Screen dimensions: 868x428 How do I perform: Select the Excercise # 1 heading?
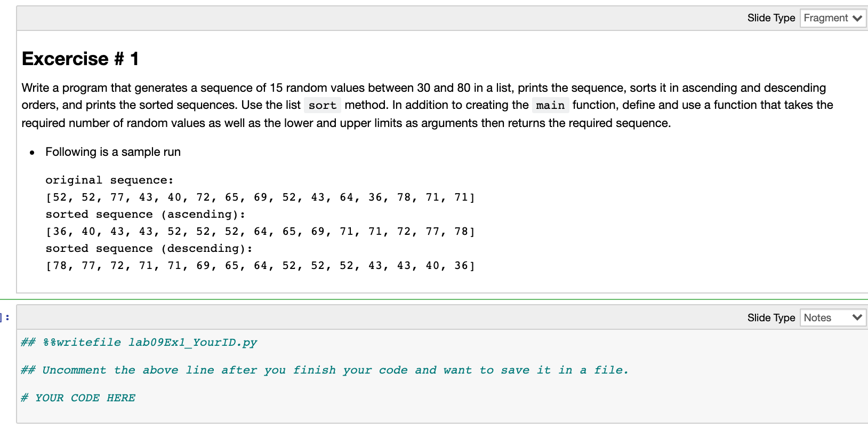point(79,59)
